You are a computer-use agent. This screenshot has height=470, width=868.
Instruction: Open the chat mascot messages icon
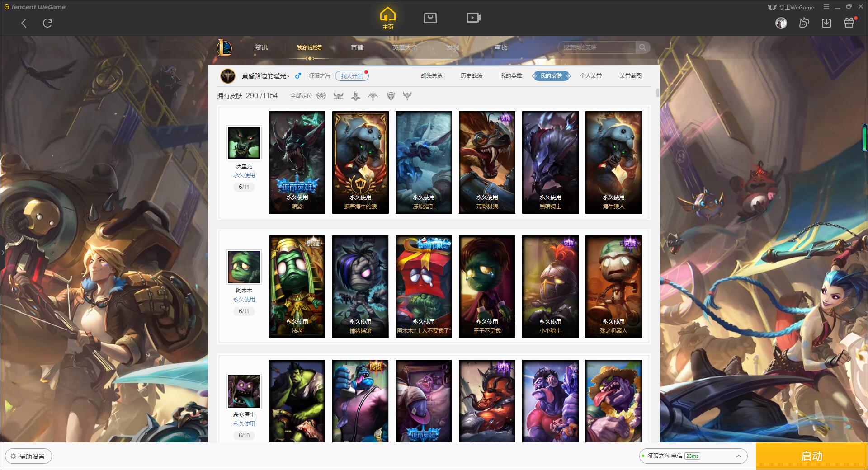click(x=804, y=23)
